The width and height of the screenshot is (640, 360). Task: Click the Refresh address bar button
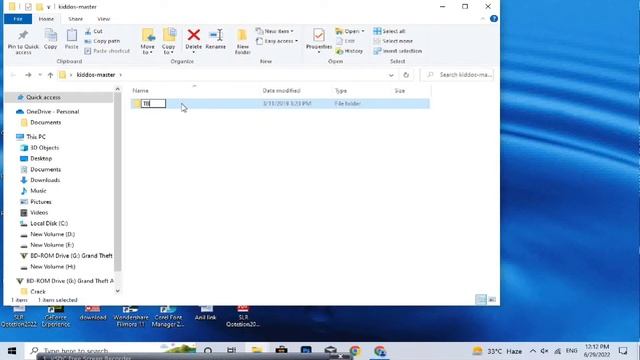pos(406,75)
